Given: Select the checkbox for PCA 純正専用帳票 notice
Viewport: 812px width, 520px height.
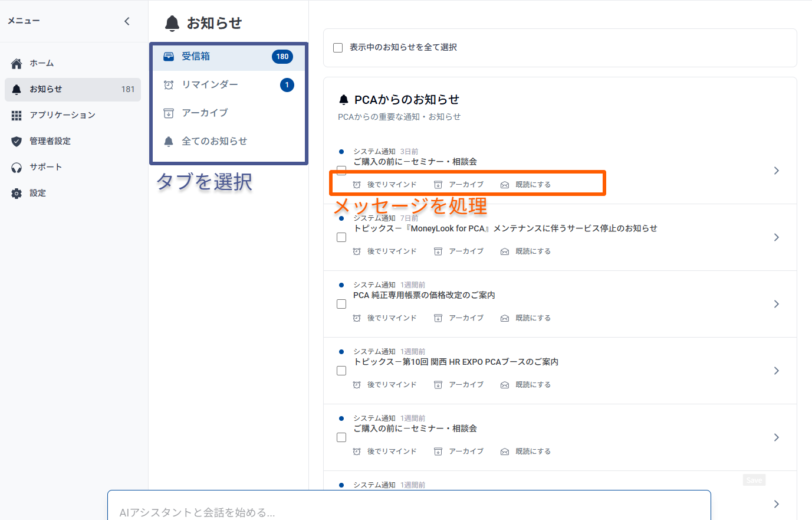Looking at the screenshot, I should (x=341, y=304).
